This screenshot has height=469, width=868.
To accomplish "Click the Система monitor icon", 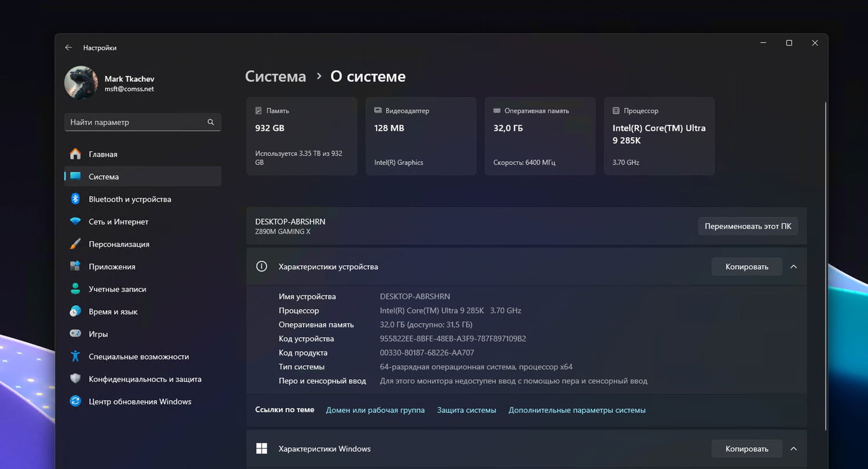I will click(x=75, y=177).
